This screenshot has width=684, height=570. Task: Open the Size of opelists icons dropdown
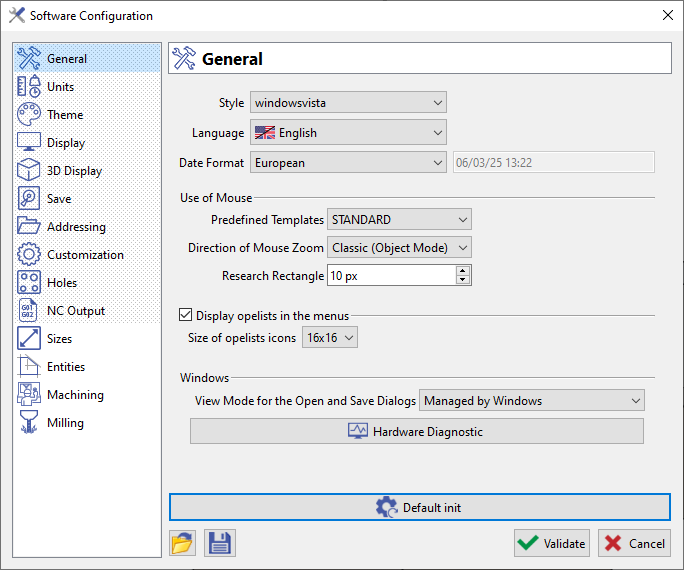coord(329,338)
